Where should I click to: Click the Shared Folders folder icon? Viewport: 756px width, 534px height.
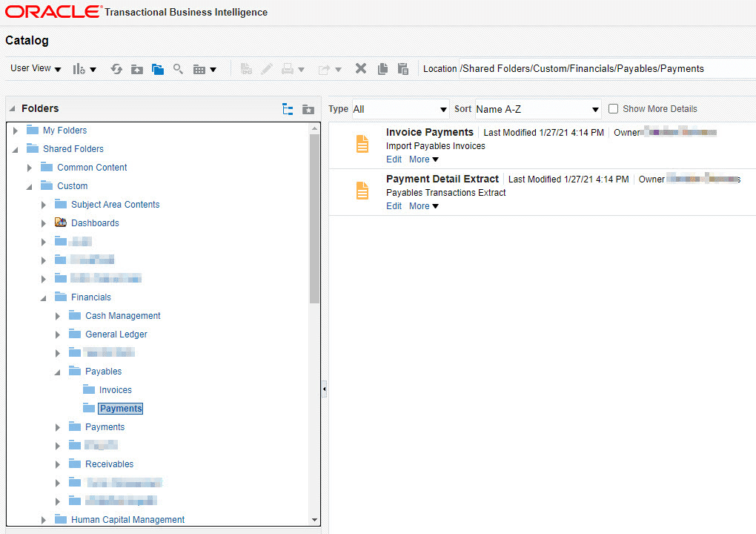click(33, 148)
